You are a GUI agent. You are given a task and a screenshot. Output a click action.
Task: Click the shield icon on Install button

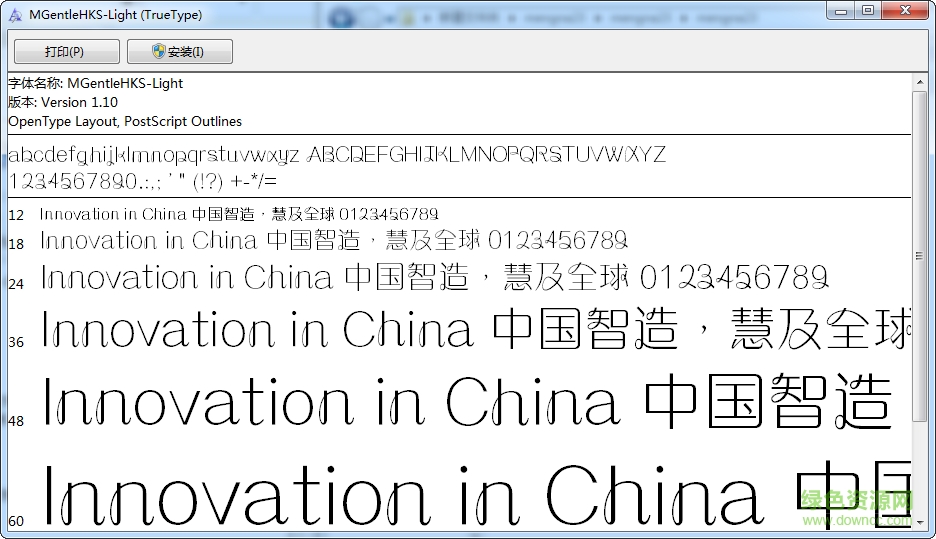(158, 51)
